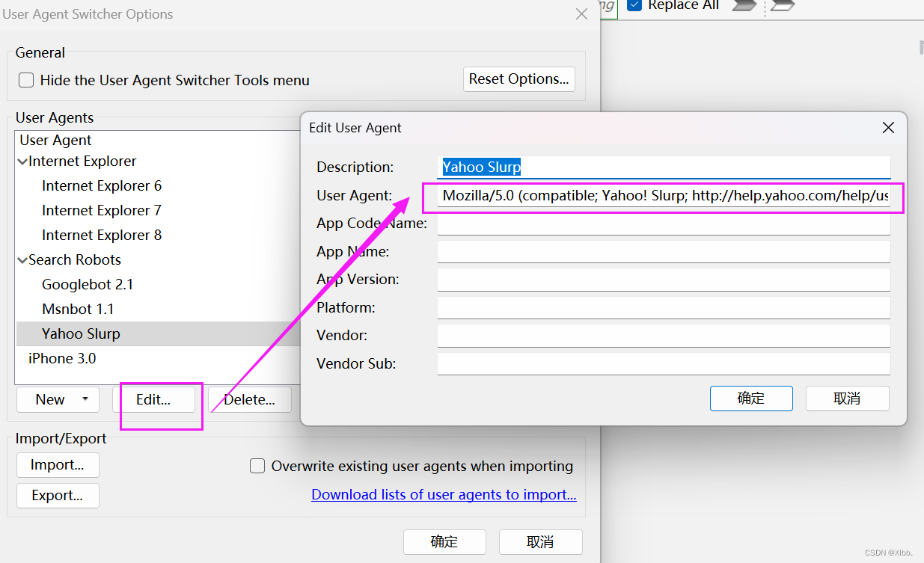Image resolution: width=924 pixels, height=563 pixels.
Task: Click the App Version input field
Action: point(664,280)
